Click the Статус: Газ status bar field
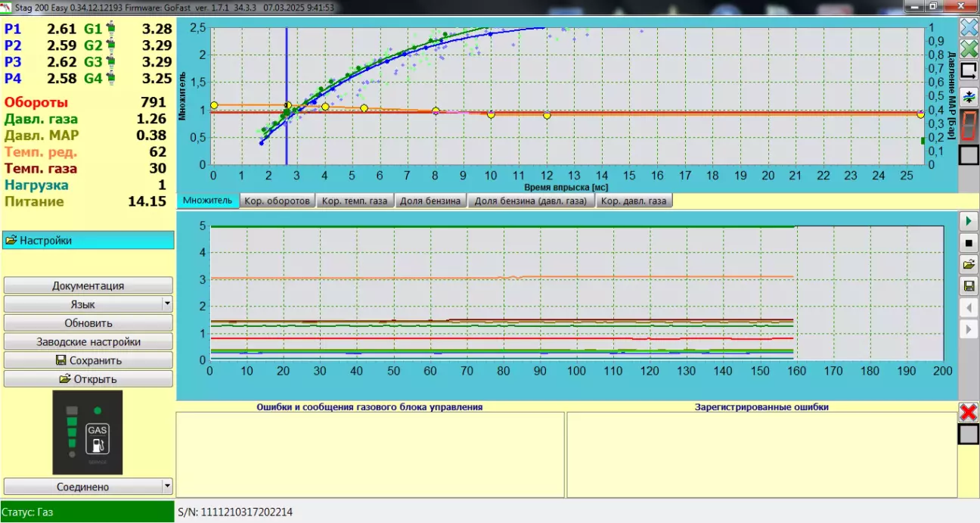Image resolution: width=980 pixels, height=523 pixels. pyautogui.click(x=87, y=512)
